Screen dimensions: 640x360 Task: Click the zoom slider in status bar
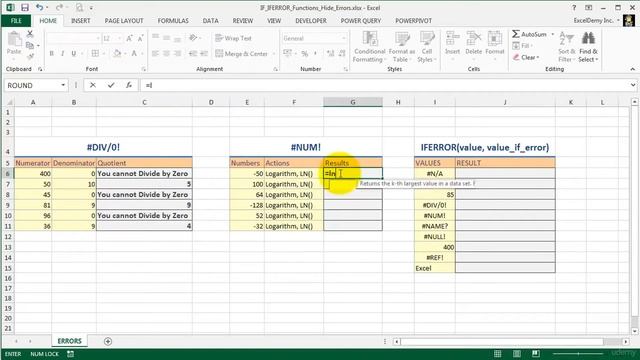pyautogui.click(x=578, y=354)
